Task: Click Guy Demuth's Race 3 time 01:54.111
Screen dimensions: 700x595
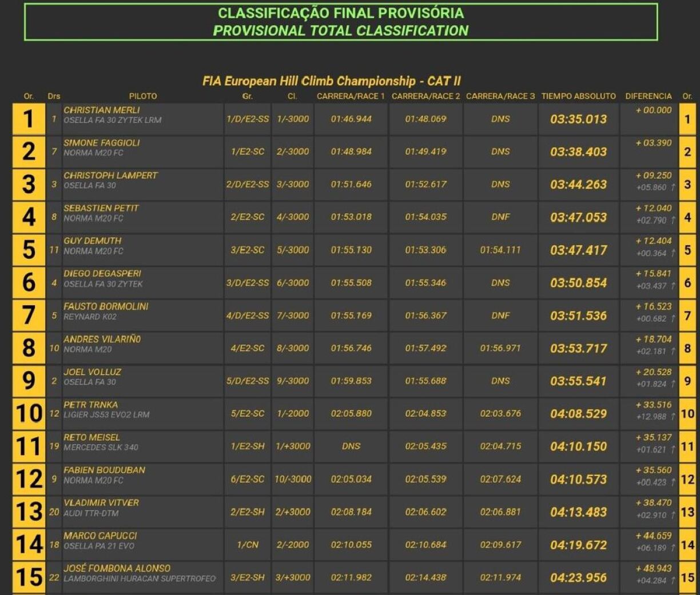Action: [500, 250]
